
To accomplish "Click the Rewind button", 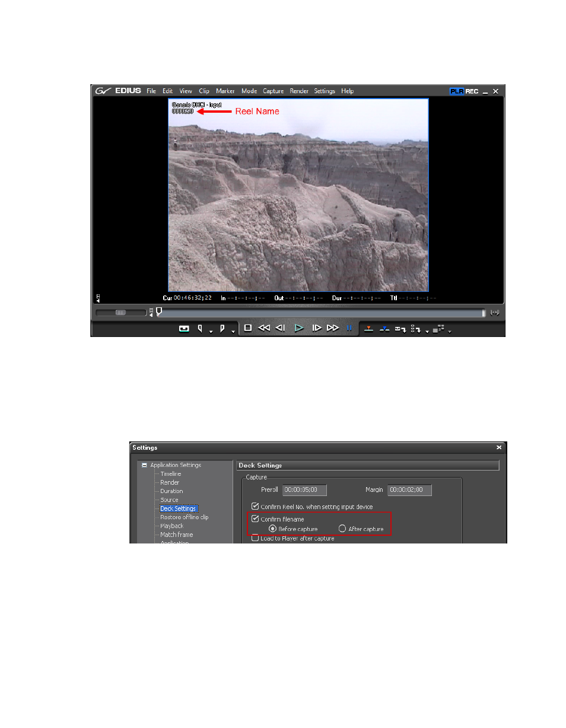I will tap(264, 328).
